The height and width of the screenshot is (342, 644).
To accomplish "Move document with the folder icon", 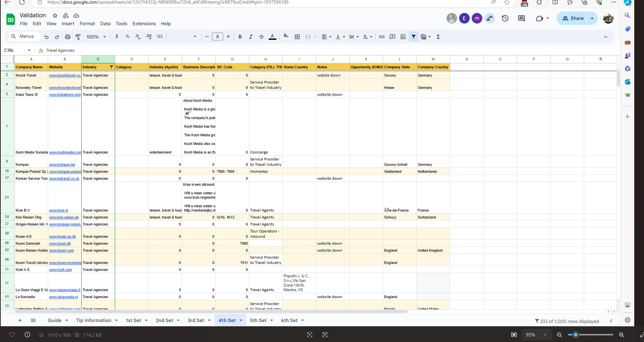I will pyautogui.click(x=66, y=16).
